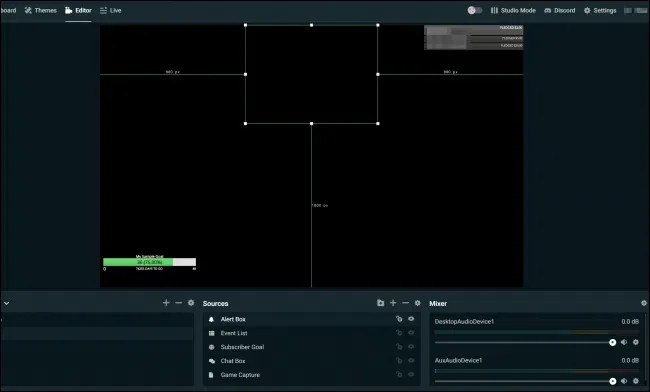Mute AuxAudioDevice1
The height and width of the screenshot is (392, 650).
point(624,381)
